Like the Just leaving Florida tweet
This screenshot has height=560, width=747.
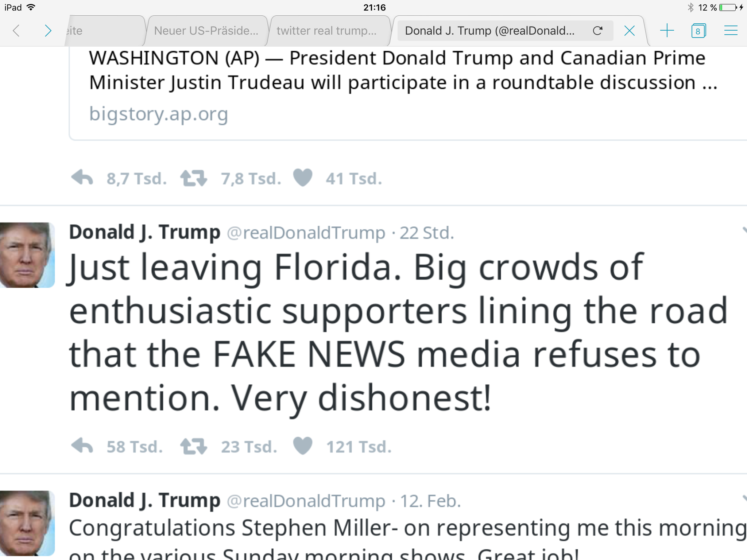303,446
